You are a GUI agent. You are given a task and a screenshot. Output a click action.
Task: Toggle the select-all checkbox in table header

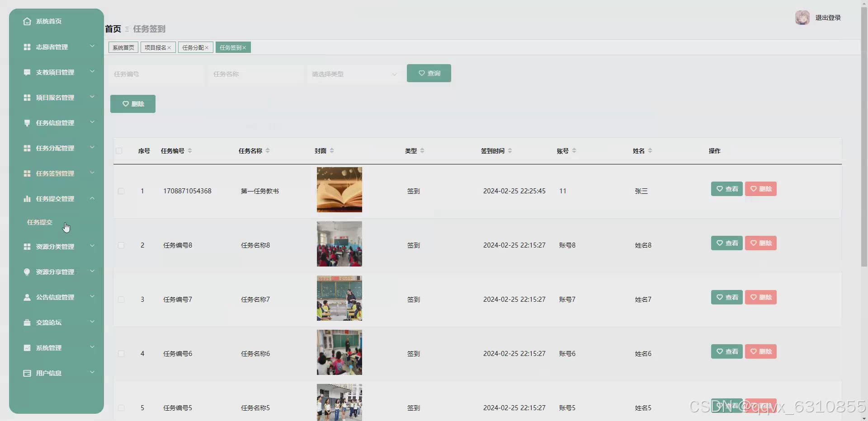119,151
